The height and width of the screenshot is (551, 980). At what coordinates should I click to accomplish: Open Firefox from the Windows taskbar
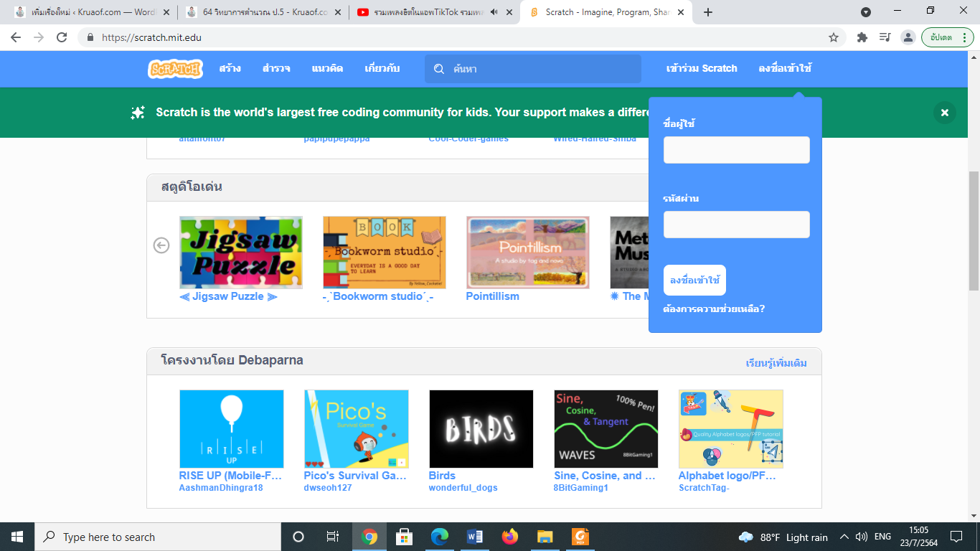point(509,537)
